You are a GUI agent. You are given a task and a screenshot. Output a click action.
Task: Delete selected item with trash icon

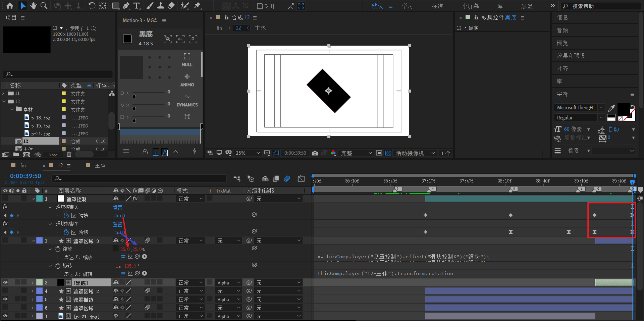coord(69,154)
